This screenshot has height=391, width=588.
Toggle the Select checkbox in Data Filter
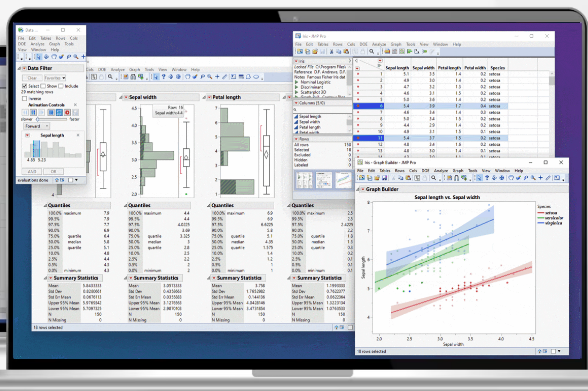tap(24, 86)
